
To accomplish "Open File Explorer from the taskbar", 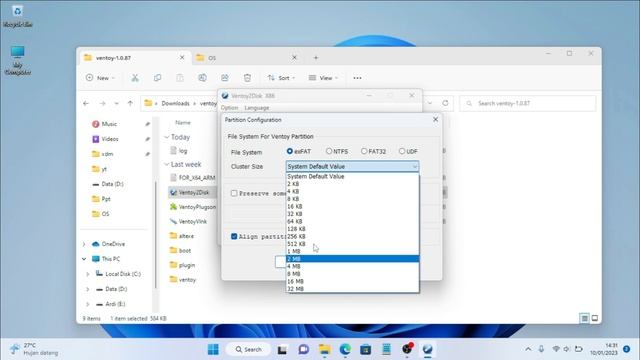I will coord(324,349).
